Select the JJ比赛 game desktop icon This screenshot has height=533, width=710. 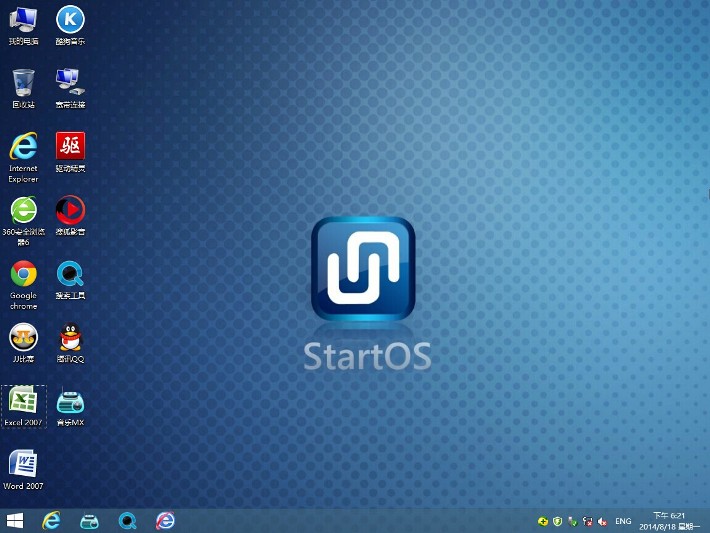tap(24, 343)
